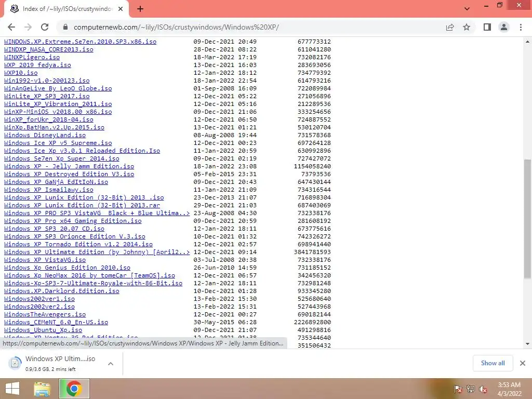Open the browser side panel
This screenshot has width=532, height=399.
[487, 27]
